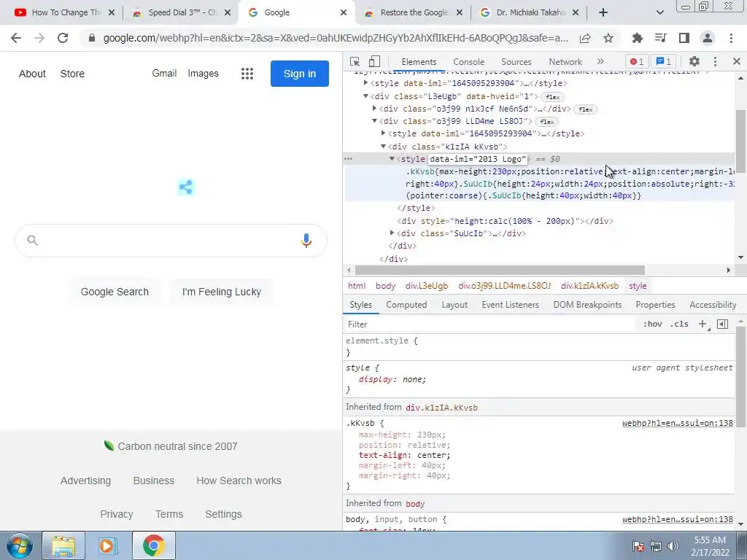Screen dimensions: 747x560
Task: Click the browser forward arrow
Action: [x=39, y=38]
